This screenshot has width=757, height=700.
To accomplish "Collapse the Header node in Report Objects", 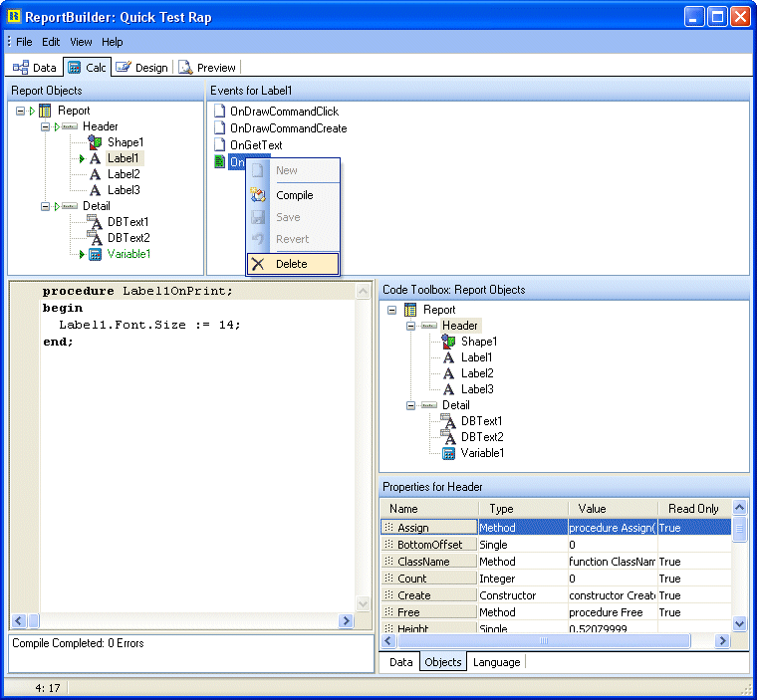I will [45, 126].
